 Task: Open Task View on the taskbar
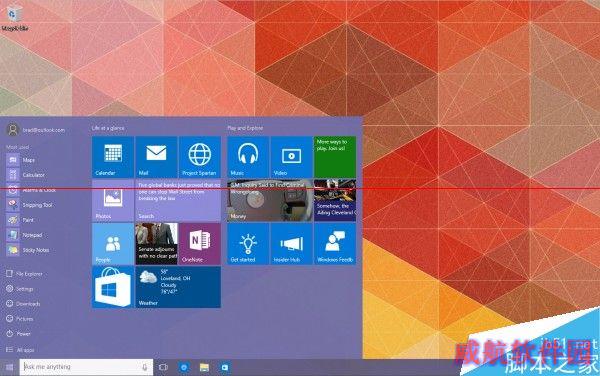click(x=163, y=367)
